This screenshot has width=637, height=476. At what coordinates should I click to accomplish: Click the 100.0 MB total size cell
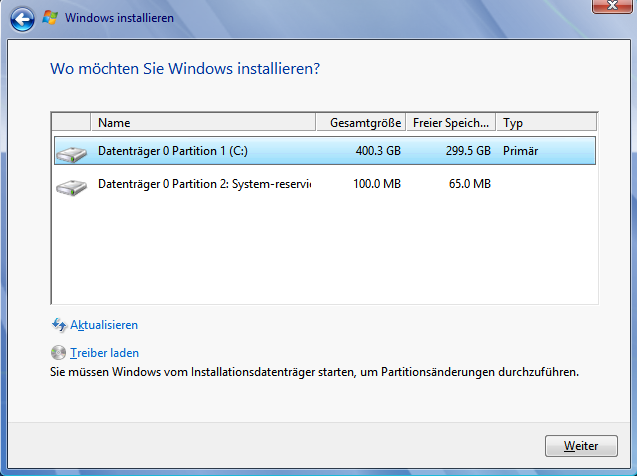pos(377,184)
